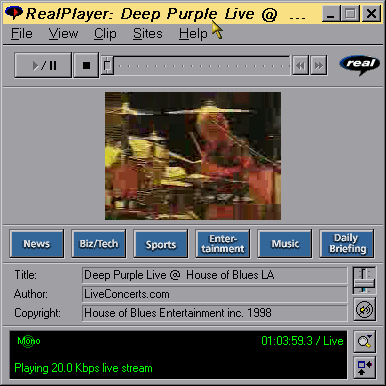This screenshot has height=386, width=386.
Task: Click the position slider thumb
Action: point(107,65)
